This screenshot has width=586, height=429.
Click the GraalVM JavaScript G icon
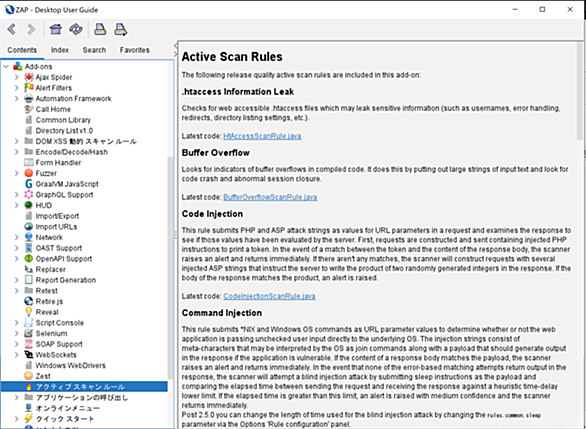(x=29, y=184)
